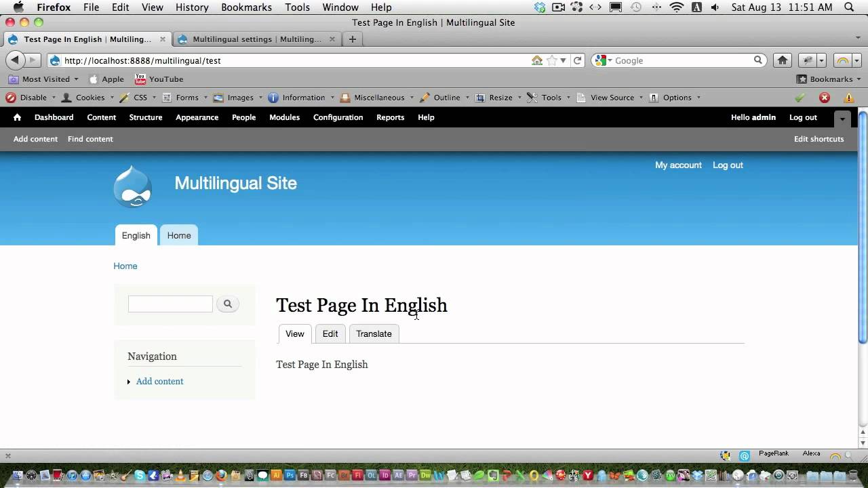Open the Cookies web developer menu
This screenshot has height=488, width=868.
click(x=86, y=98)
